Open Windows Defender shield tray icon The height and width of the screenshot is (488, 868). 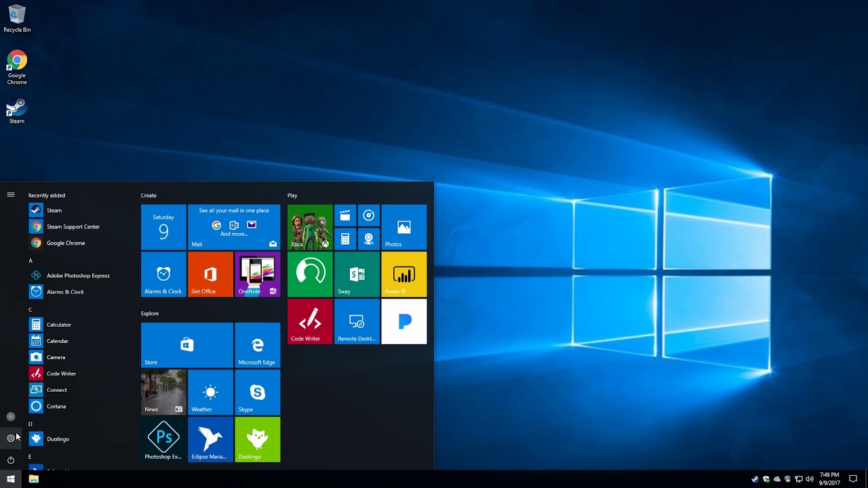pyautogui.click(x=766, y=479)
